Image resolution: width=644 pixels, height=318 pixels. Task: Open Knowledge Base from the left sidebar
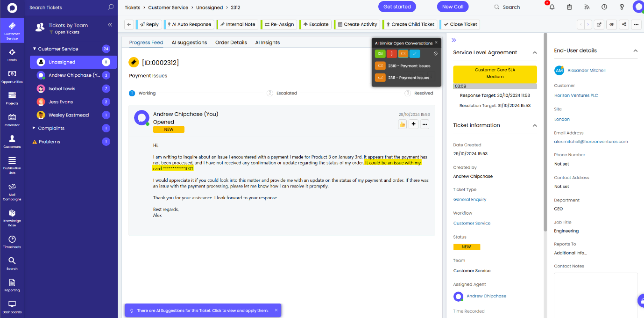click(x=12, y=216)
